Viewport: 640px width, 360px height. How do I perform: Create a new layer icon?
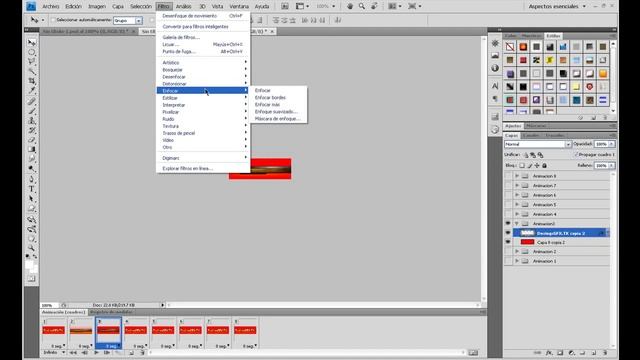[594, 353]
